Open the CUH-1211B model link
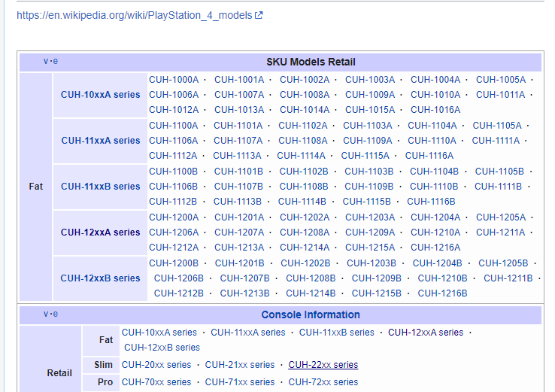 [508, 278]
